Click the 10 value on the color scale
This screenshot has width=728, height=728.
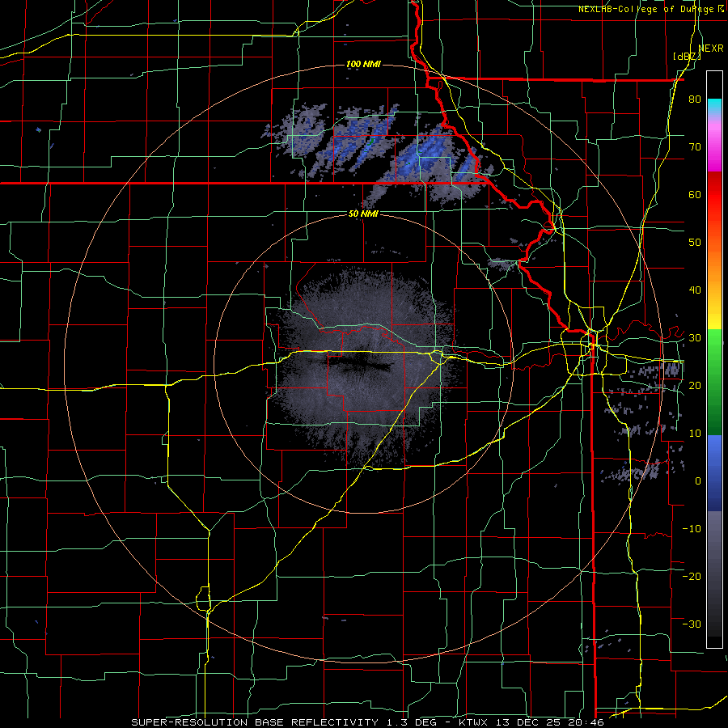click(695, 434)
